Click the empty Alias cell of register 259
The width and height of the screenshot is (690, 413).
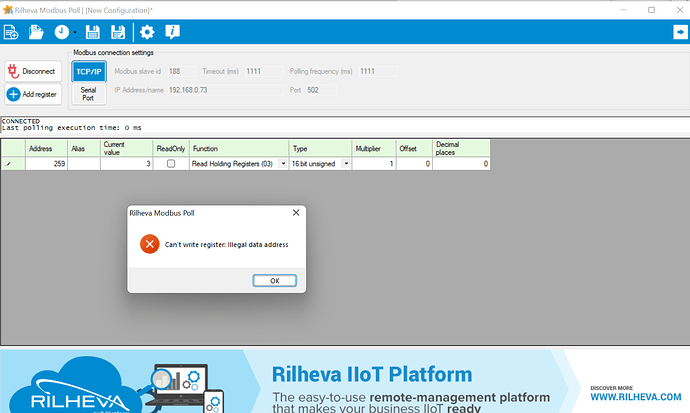pos(84,164)
